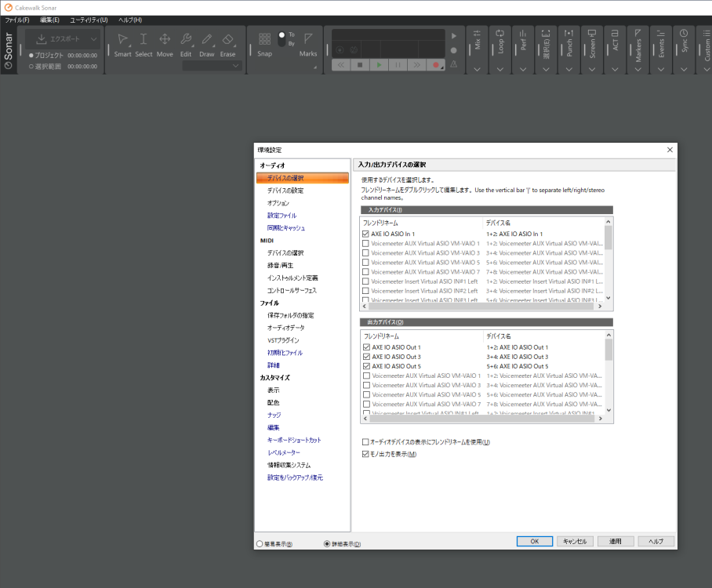Click the Screen module icon
The width and height of the screenshot is (712, 588).
pyautogui.click(x=592, y=33)
